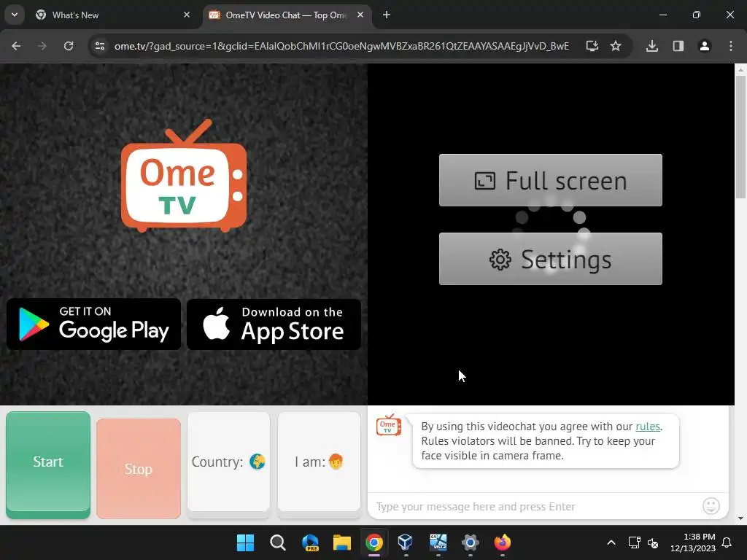747x560 pixels.
Task: Select the OmeTV Video Chat tab
Action: pos(286,15)
